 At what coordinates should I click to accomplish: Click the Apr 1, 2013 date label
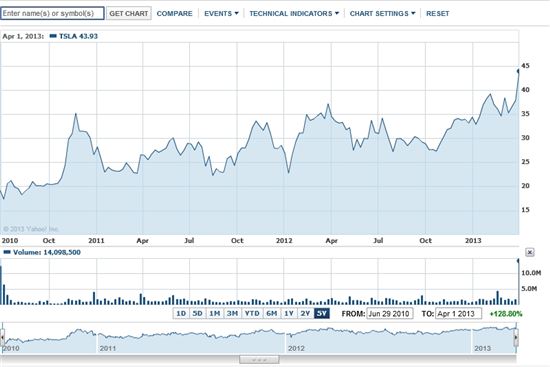point(23,36)
